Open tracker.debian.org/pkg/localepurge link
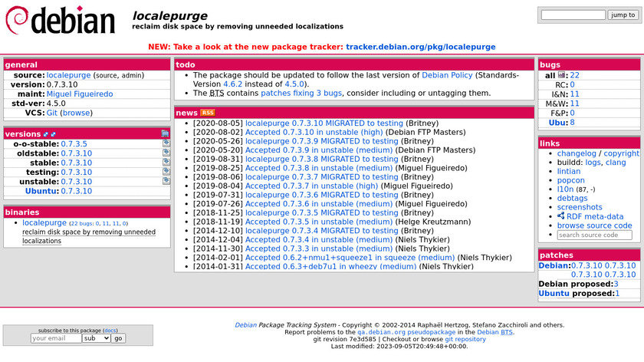Screen dimensions: 644x362 421,47
